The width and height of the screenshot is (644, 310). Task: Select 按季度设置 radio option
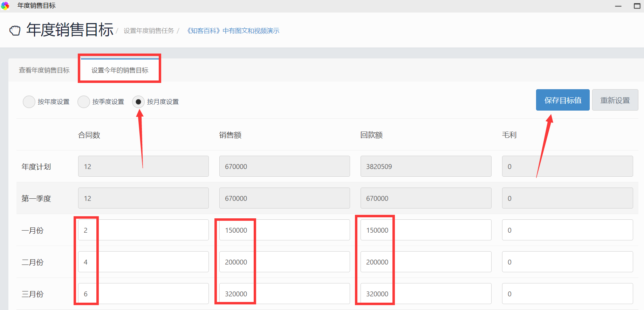83,102
